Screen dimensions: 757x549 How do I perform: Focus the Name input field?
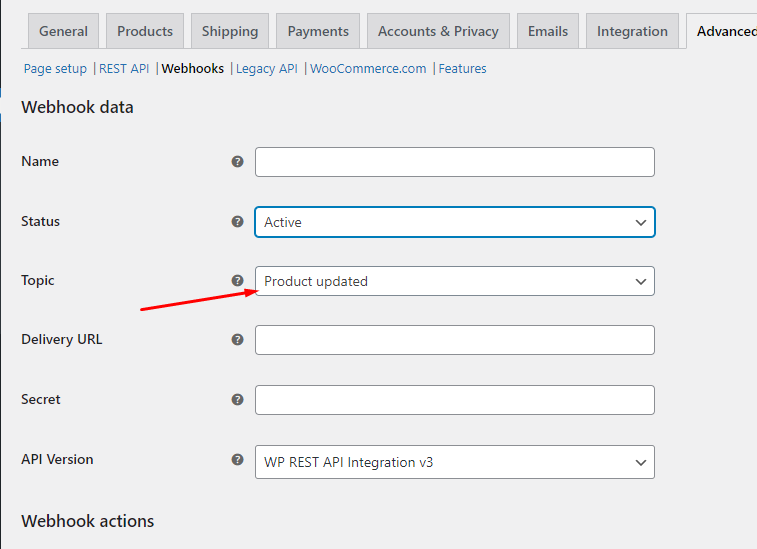coord(455,162)
